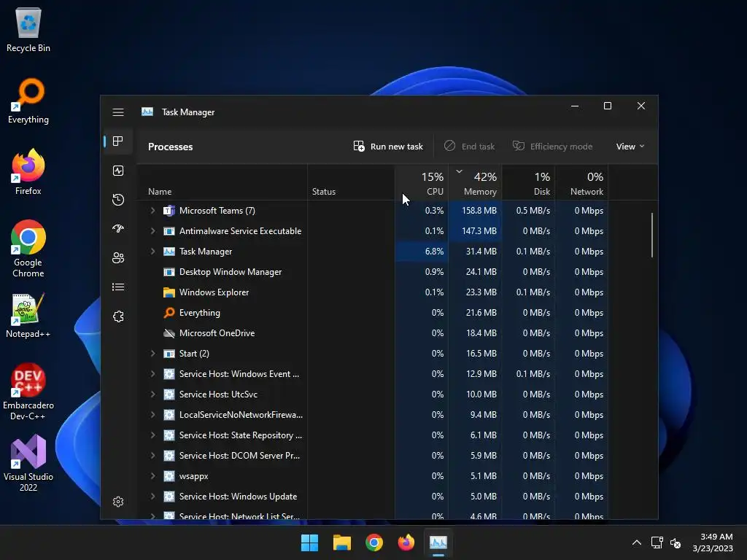The height and width of the screenshot is (560, 747).
Task: Click the Microsoft OneDrive cloud icon
Action: tap(169, 332)
